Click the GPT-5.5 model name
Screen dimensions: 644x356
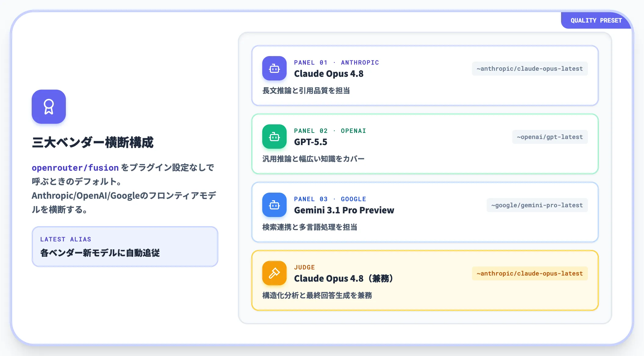[x=310, y=142]
